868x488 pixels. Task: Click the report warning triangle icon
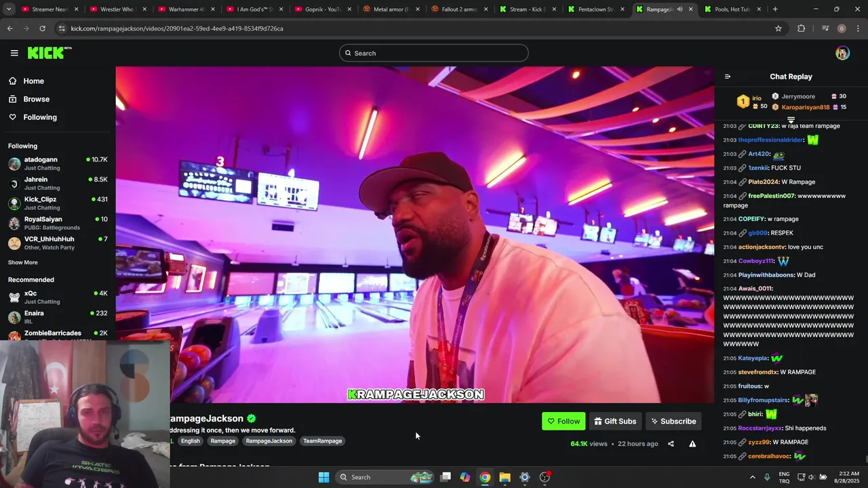[692, 444]
